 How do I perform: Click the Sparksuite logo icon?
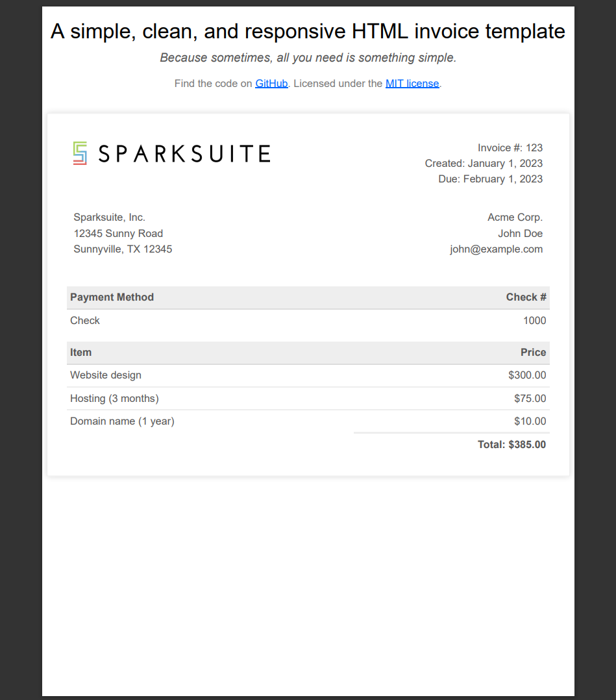80,153
